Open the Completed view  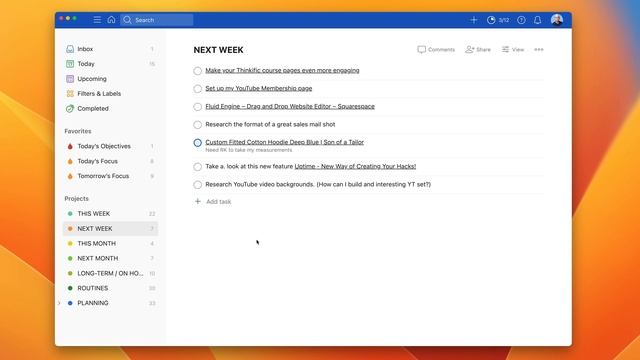[110, 109]
